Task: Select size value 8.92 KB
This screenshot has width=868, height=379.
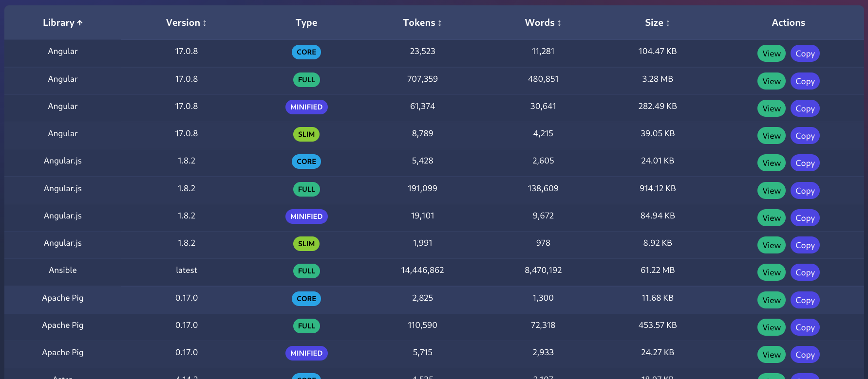Action: click(658, 243)
